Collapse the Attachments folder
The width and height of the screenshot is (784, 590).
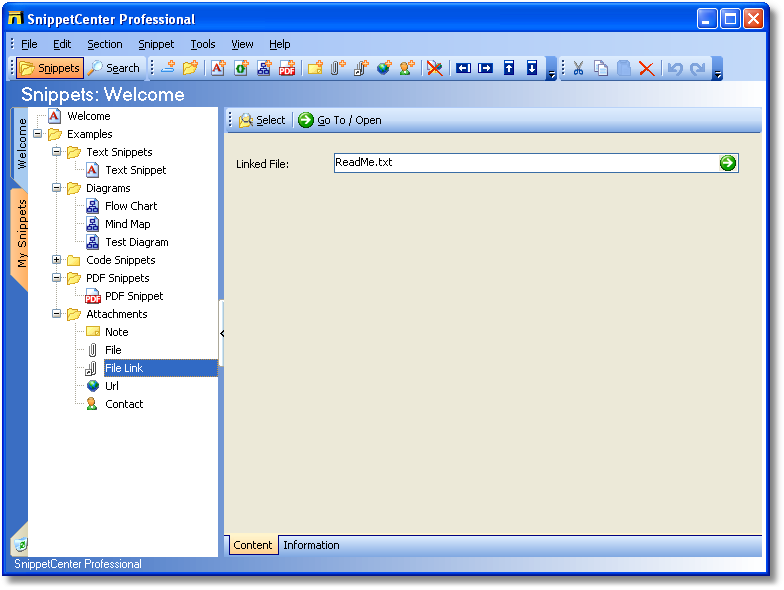pyautogui.click(x=56, y=314)
